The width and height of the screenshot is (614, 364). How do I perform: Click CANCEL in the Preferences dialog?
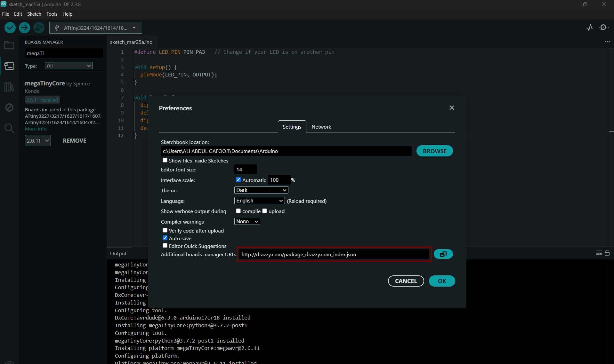[406, 281]
